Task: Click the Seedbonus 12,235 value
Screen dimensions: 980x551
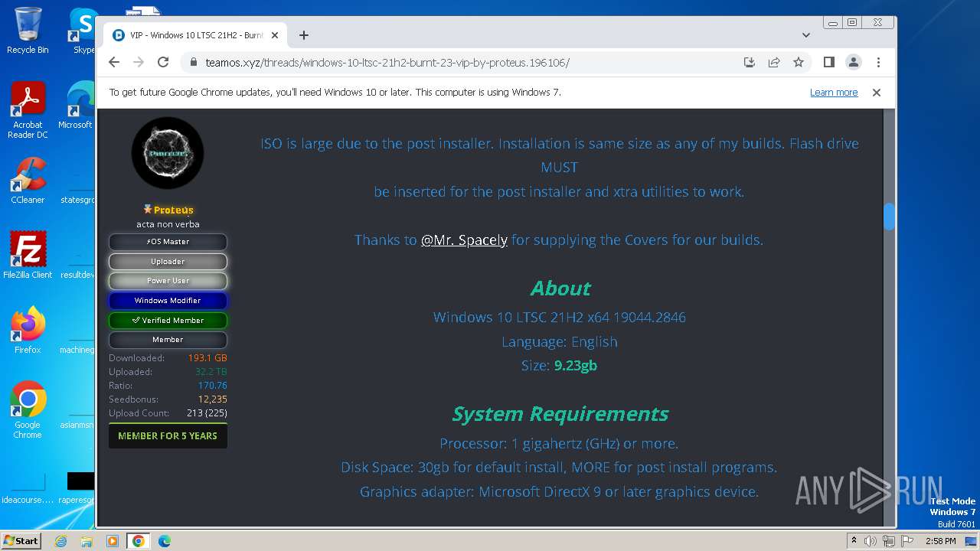Action: (x=212, y=399)
